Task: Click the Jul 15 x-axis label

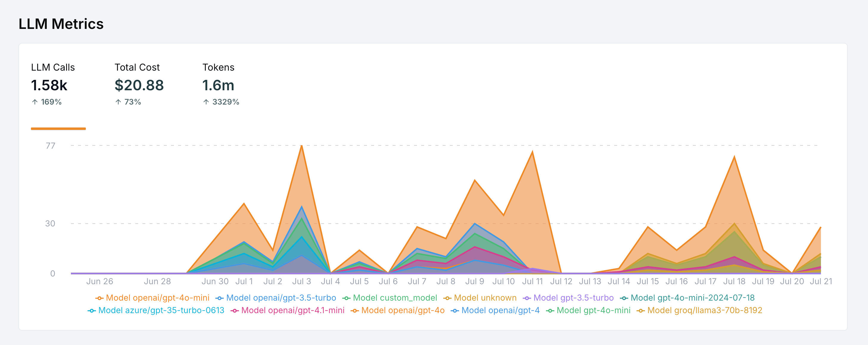Action: coord(648,281)
